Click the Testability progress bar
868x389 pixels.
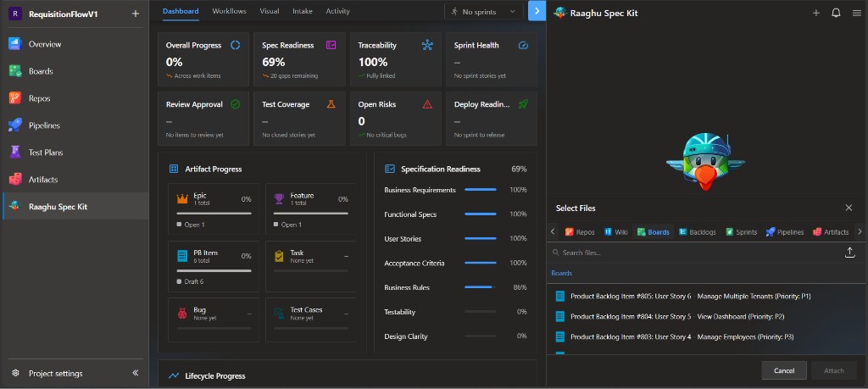click(x=481, y=312)
